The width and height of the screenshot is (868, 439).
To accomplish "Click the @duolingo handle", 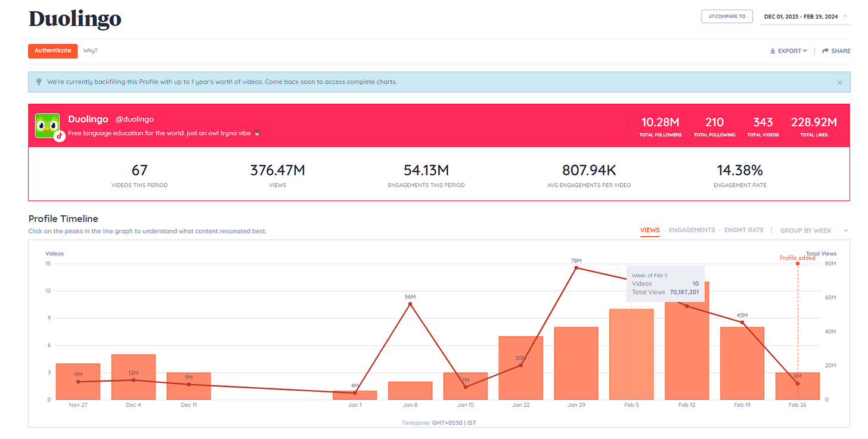I will pos(134,119).
